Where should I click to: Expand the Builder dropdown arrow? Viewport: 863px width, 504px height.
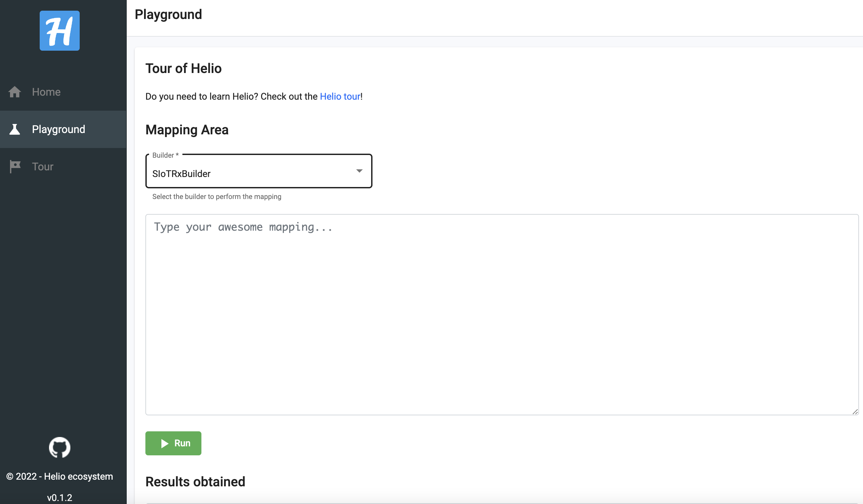(359, 171)
